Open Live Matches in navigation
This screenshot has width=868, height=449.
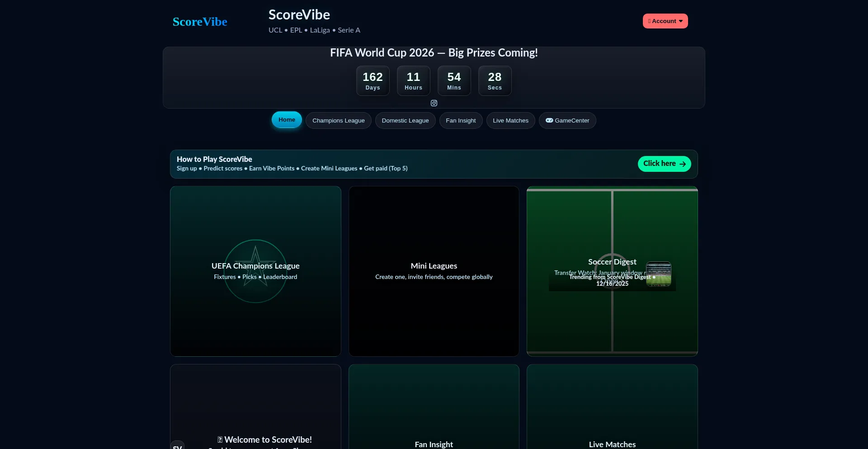[x=510, y=121]
